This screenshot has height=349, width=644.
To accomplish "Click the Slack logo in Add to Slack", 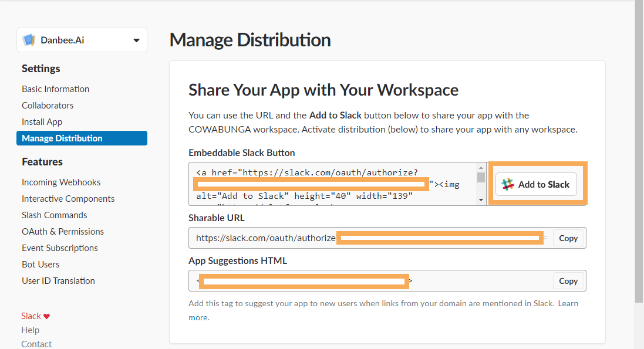I will pyautogui.click(x=508, y=184).
